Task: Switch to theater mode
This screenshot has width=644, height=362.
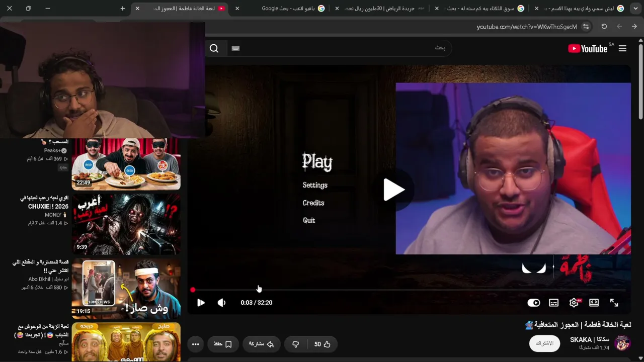Action: [594, 303]
